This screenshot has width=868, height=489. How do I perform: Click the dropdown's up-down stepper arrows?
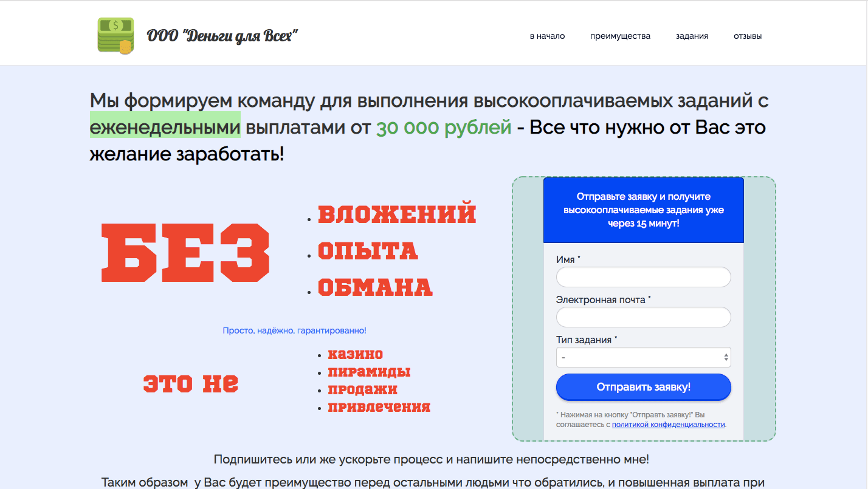(x=726, y=357)
